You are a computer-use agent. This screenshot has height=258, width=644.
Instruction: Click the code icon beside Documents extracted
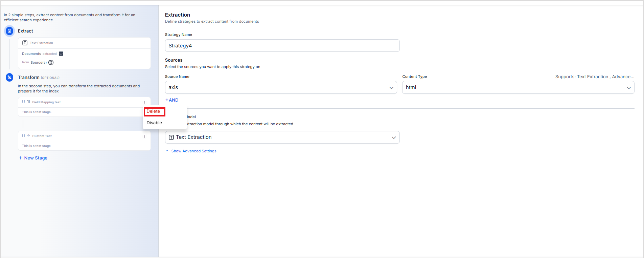tap(61, 54)
